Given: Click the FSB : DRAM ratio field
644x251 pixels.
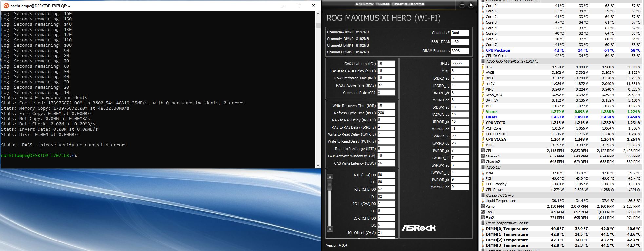Looking at the screenshot, I should coord(460,42).
